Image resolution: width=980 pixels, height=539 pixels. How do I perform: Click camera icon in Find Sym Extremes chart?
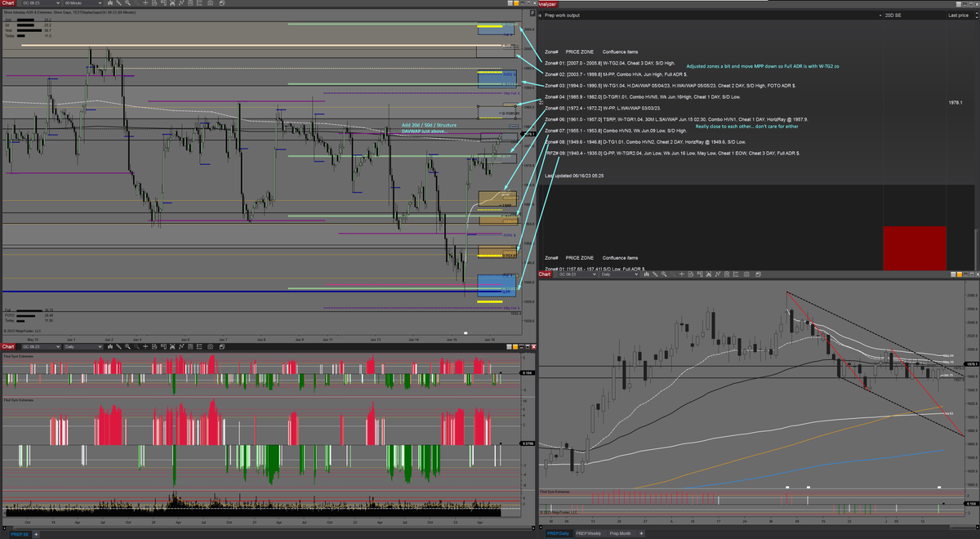tap(210, 346)
